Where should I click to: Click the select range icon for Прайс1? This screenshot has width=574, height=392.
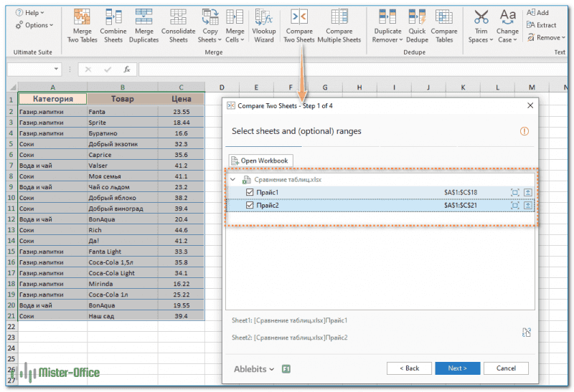pyautogui.click(x=514, y=192)
